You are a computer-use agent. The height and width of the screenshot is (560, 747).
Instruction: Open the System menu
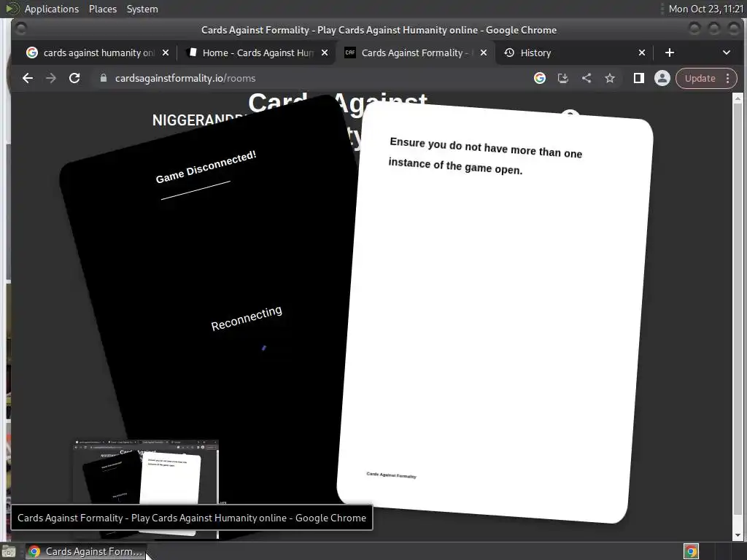pyautogui.click(x=142, y=9)
